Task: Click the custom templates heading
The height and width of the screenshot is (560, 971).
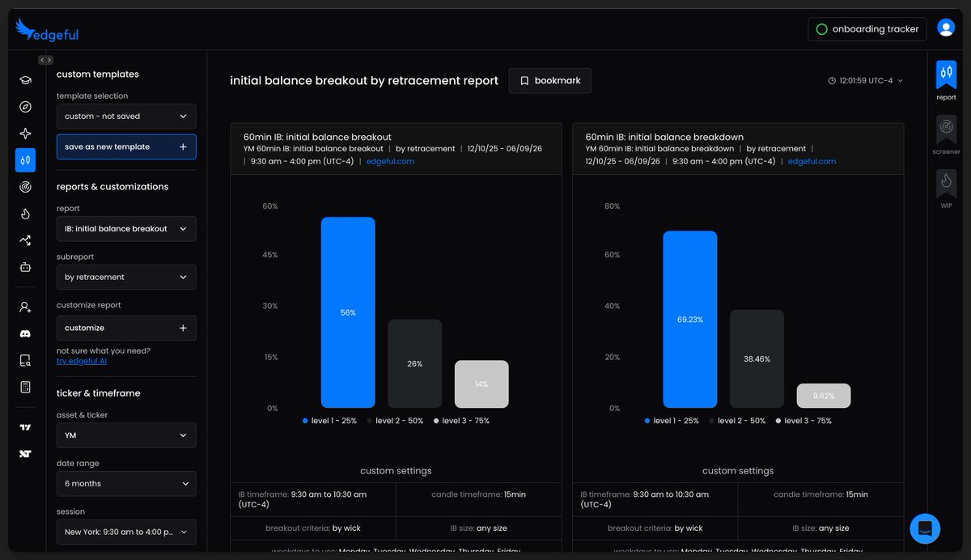Action: point(98,74)
